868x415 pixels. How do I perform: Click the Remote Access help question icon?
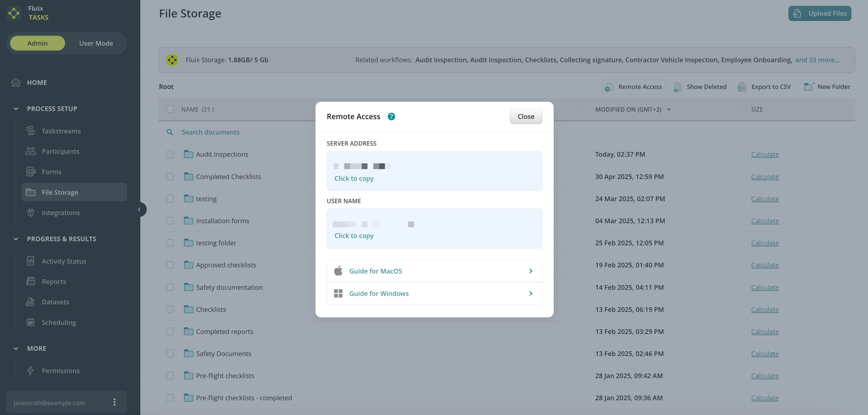391,117
